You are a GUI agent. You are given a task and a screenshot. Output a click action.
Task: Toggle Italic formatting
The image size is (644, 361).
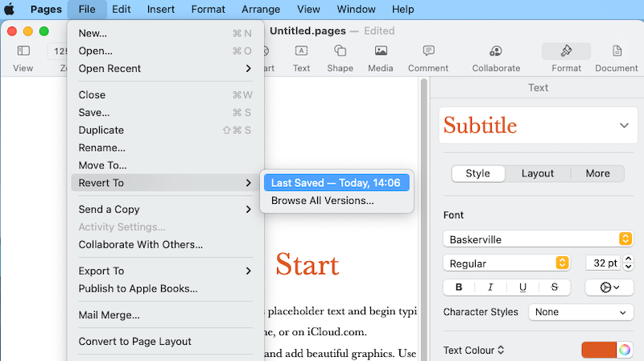(490, 287)
